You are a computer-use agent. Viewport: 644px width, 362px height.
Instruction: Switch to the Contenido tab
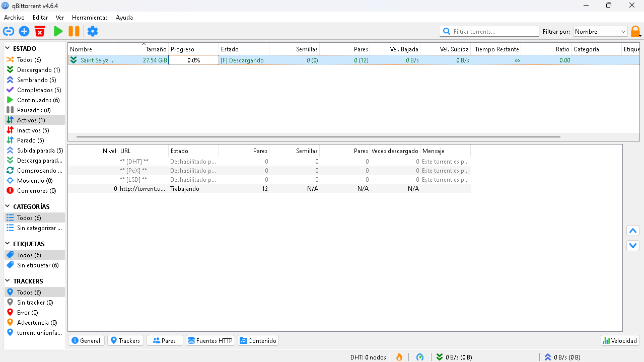click(258, 341)
